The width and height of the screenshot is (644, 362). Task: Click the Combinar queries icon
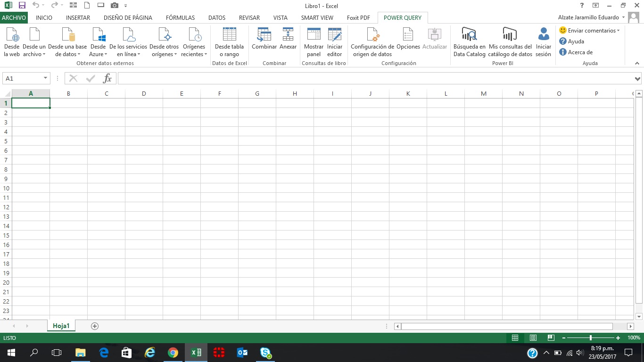(264, 35)
